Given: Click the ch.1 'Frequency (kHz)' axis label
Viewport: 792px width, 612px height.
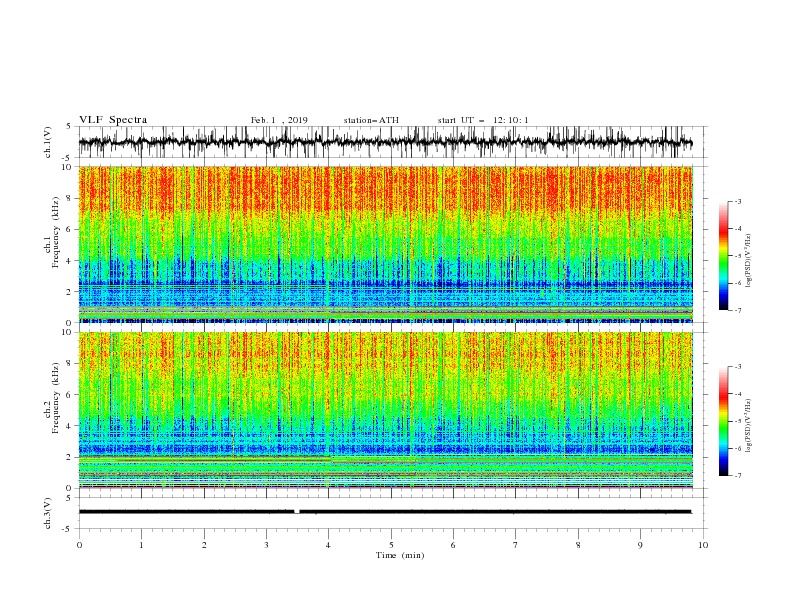Looking at the screenshot, I should (x=56, y=233).
